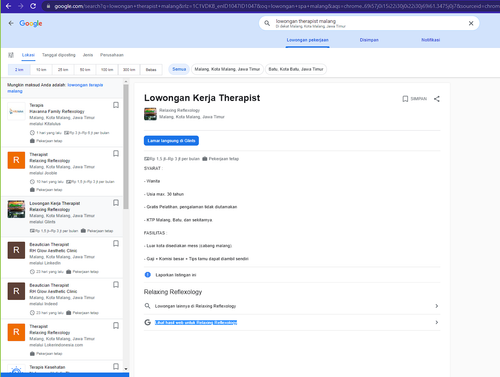Click the filter options icon beside Lokasi
Viewport: 500px width, 377px height.
coord(11,55)
